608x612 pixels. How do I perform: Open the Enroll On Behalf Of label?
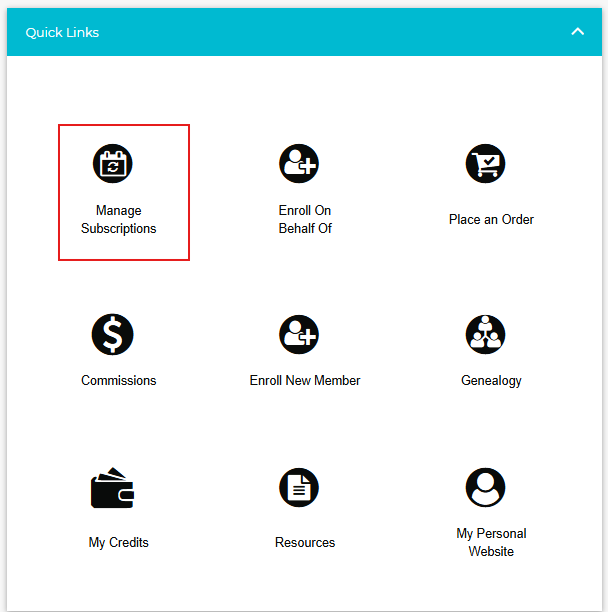[305, 219]
